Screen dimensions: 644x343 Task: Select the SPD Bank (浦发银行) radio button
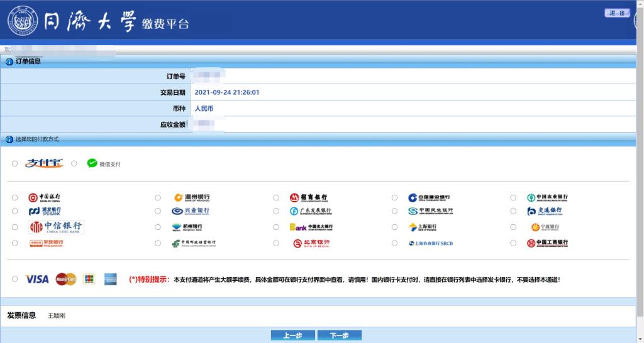(x=14, y=212)
